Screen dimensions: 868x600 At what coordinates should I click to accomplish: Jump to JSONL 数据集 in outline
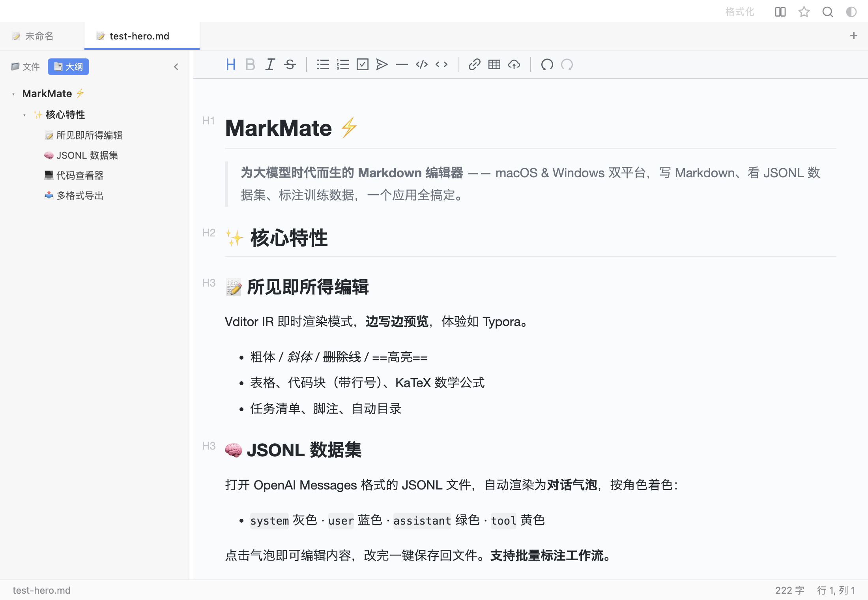81,155
